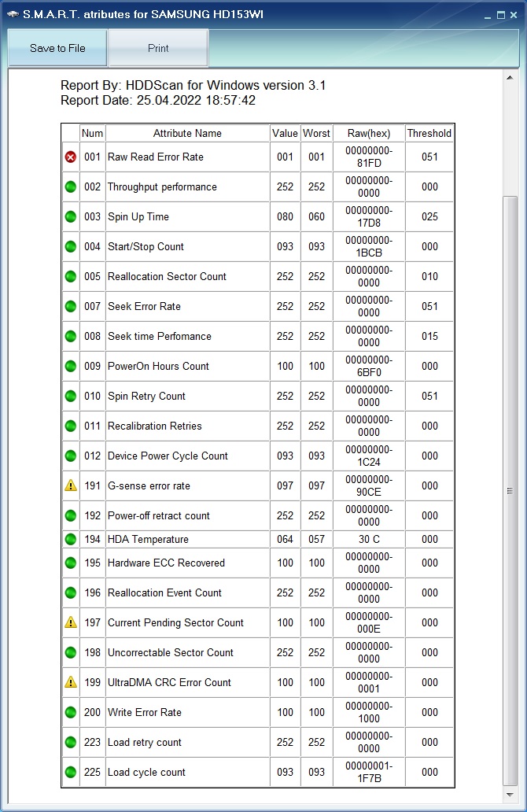Screen dimensions: 527x812
Task: Click raw value 00000000-1C24
Action: pyautogui.click(x=369, y=456)
